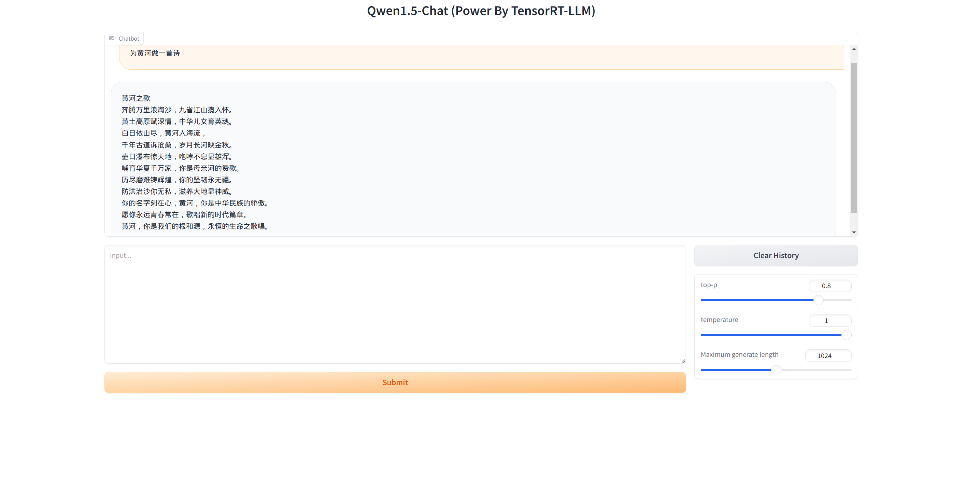Click the top-p slider handle
The image size is (980, 479).
(818, 300)
